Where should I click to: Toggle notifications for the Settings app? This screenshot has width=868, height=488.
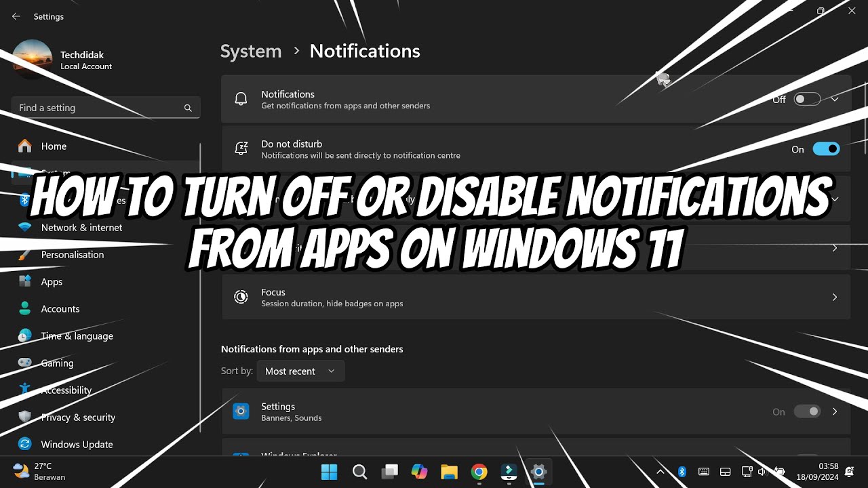coord(807,411)
